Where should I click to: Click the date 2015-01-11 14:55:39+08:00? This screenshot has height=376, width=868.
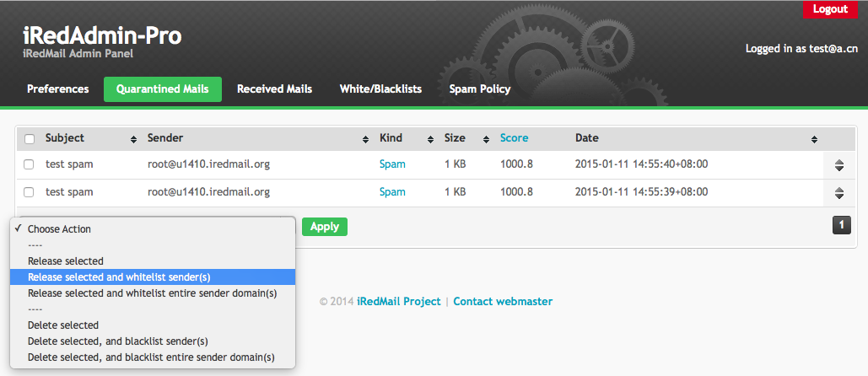tap(642, 192)
